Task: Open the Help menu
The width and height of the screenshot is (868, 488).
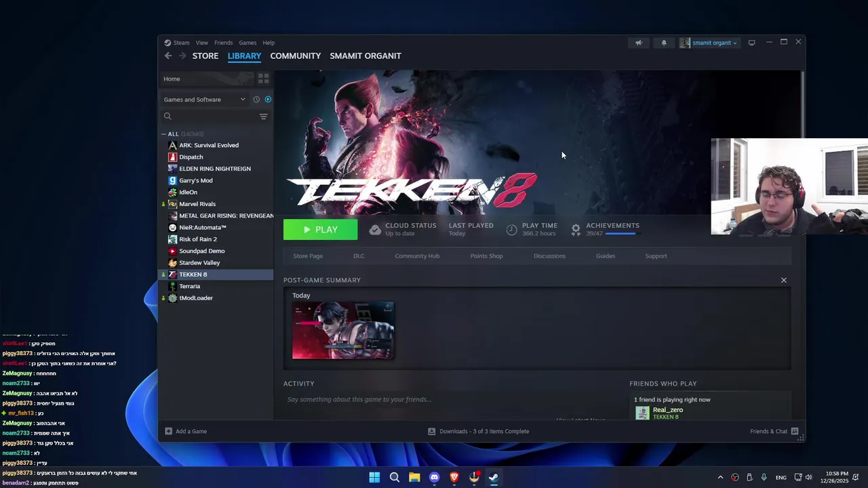Action: [269, 43]
